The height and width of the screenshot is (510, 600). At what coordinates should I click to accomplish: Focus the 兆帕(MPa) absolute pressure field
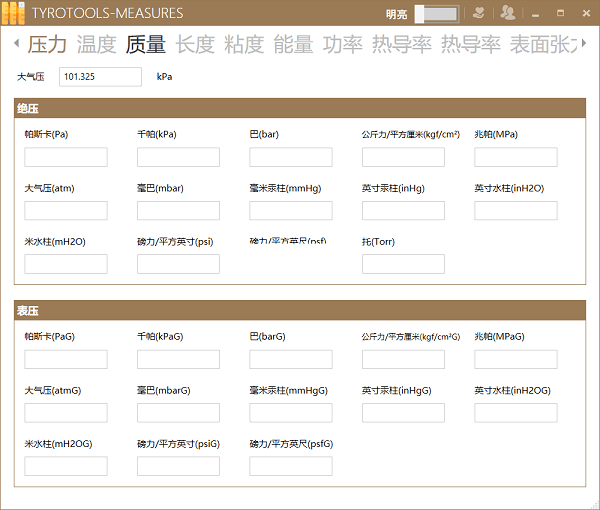click(515, 157)
